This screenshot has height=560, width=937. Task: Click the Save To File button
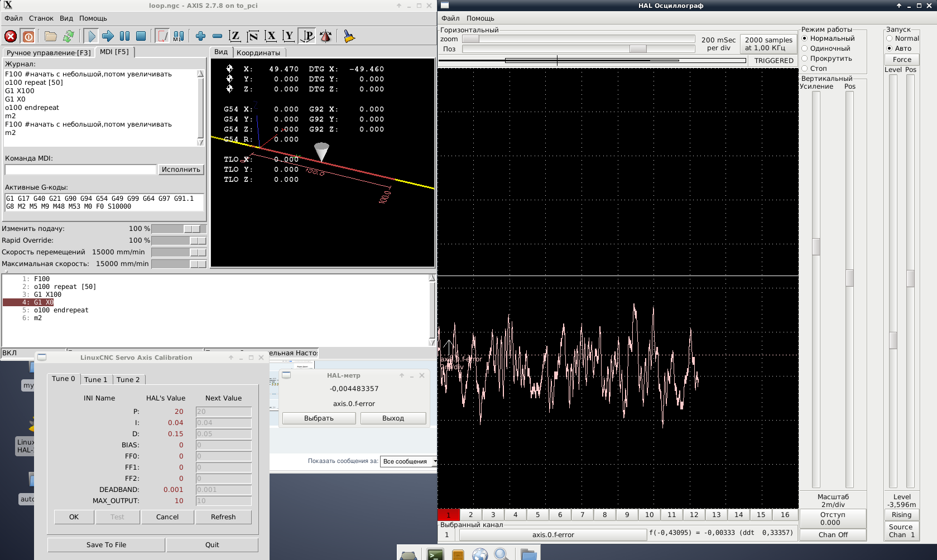[106, 545]
